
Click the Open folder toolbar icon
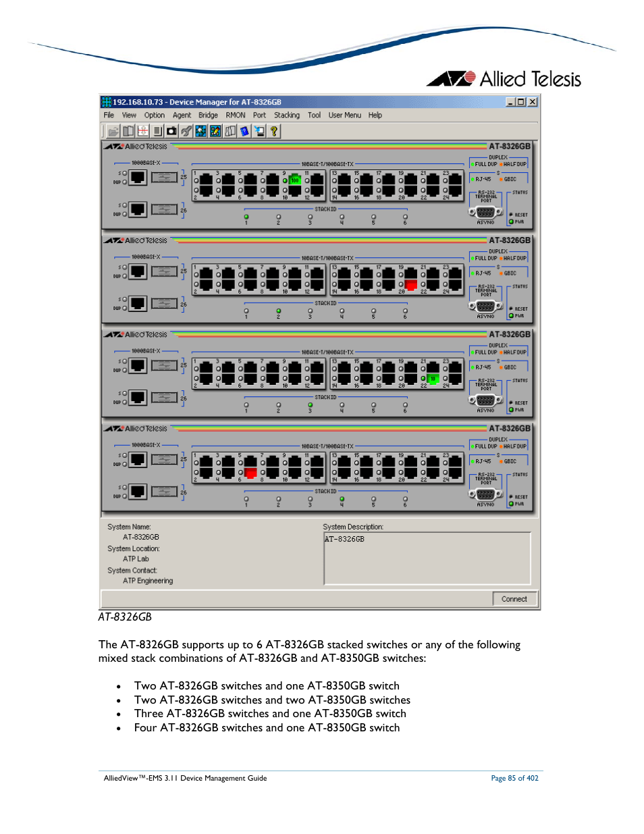[x=113, y=131]
